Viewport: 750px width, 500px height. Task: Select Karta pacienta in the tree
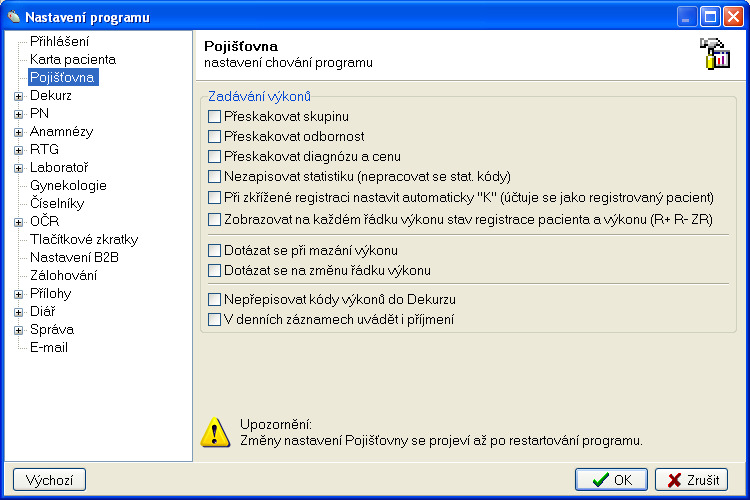pyautogui.click(x=72, y=59)
